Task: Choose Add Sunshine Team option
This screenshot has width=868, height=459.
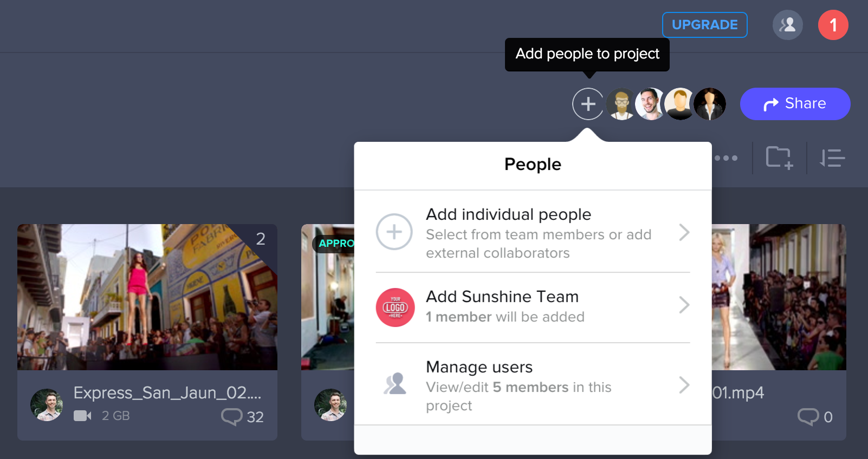Action: [533, 307]
